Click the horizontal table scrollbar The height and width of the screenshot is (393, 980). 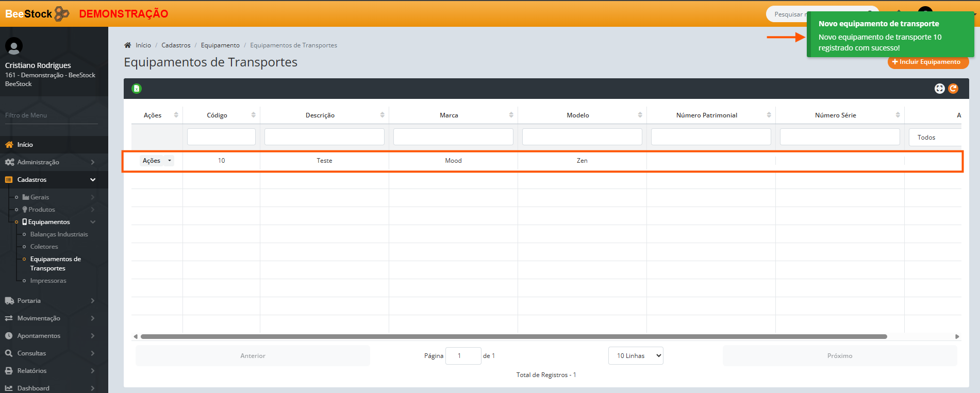[513, 337]
